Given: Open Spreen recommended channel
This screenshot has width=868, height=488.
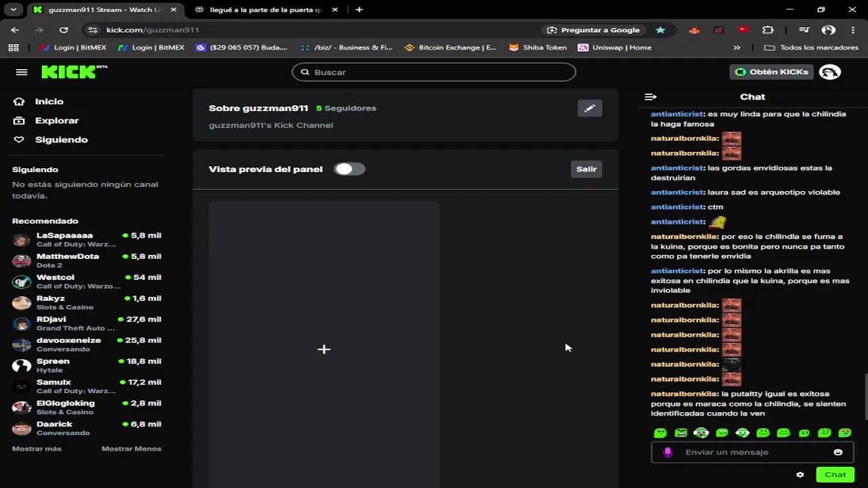Looking at the screenshot, I should 87,366.
